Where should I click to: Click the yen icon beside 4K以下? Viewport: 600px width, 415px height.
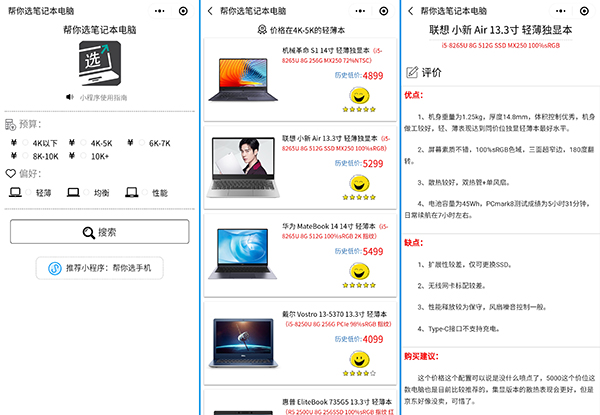point(14,143)
